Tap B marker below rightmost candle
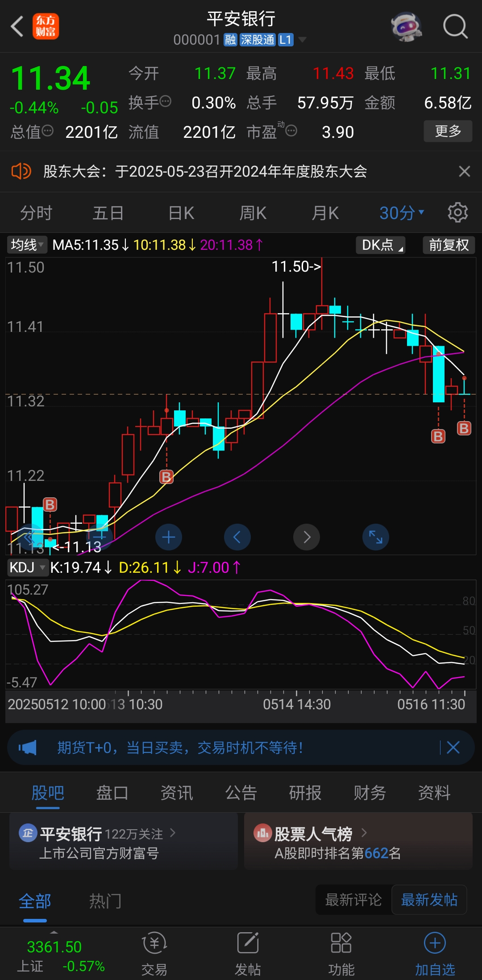Viewport: 482px width, 980px height. (464, 429)
